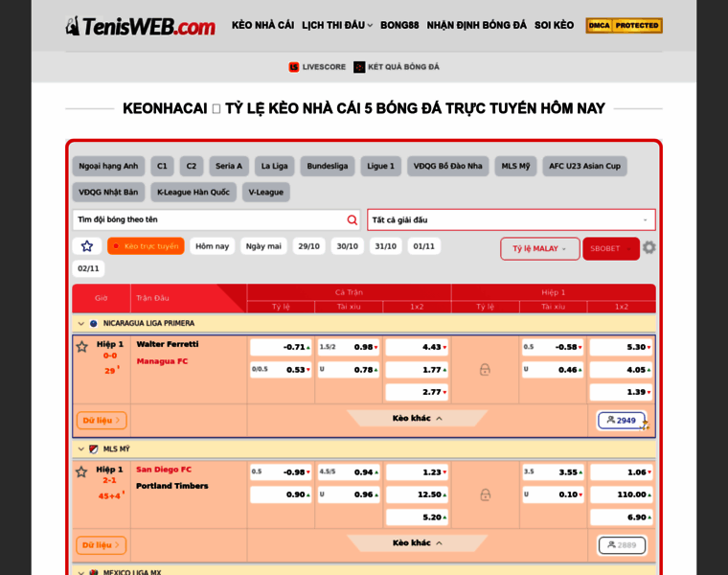Click the 2889 viewers button
The height and width of the screenshot is (575, 728).
(x=622, y=545)
